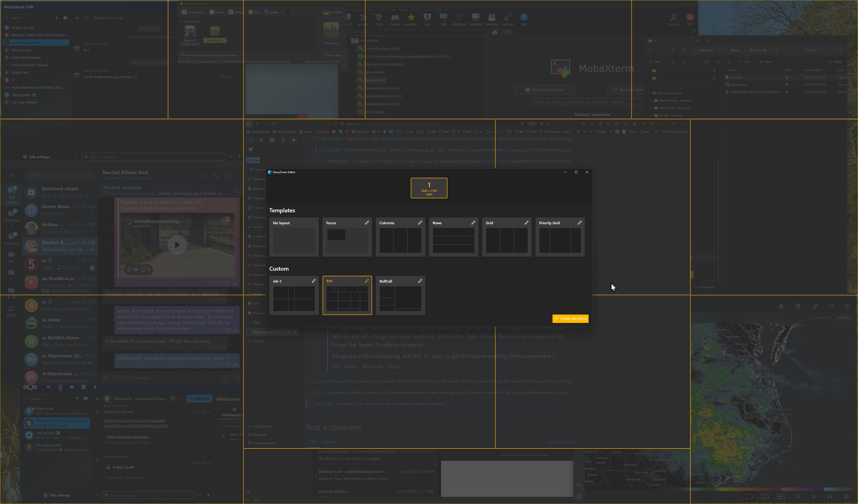
Task: Click Create new layout button
Action: [570, 318]
